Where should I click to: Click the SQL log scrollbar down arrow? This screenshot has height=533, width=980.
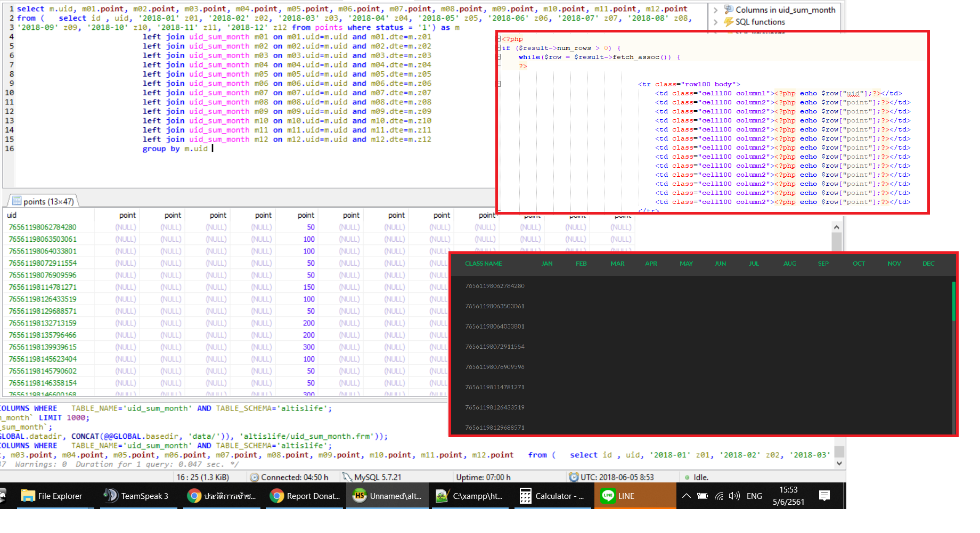[839, 463]
